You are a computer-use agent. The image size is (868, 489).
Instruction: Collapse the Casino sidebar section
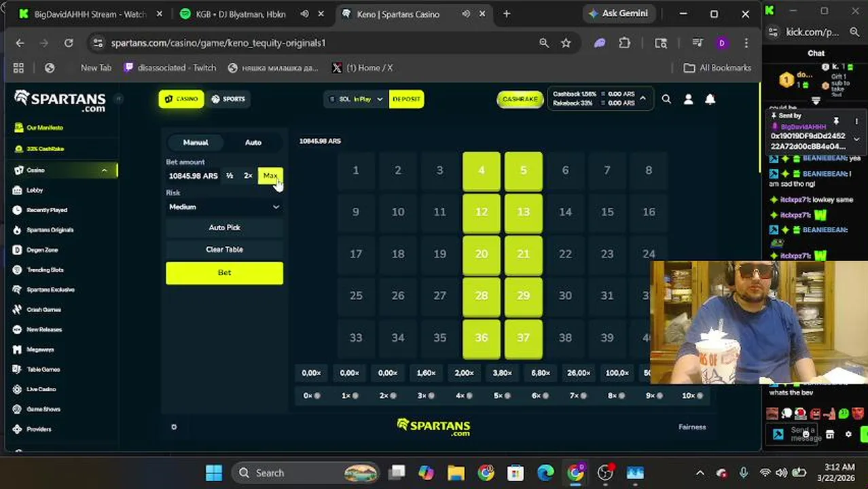pyautogui.click(x=104, y=170)
